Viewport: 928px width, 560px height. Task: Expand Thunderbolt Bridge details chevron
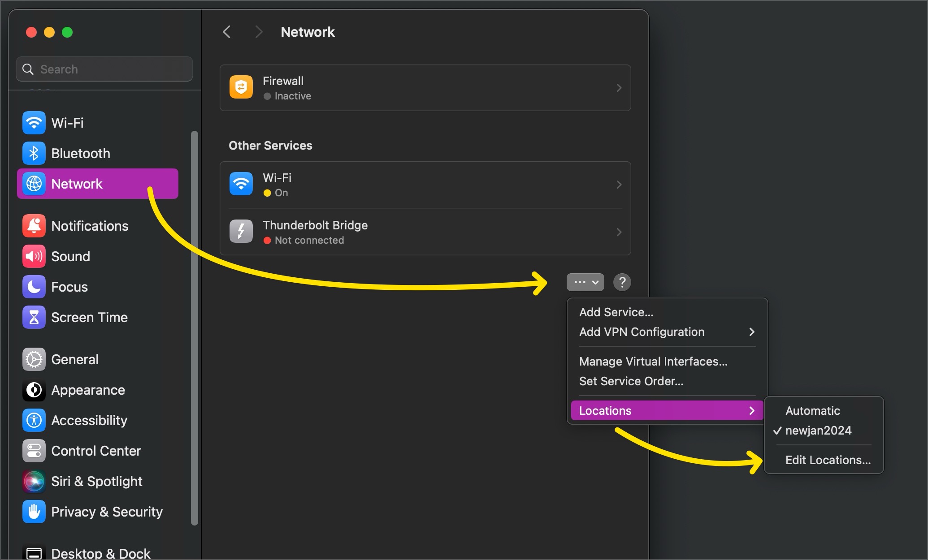point(619,232)
